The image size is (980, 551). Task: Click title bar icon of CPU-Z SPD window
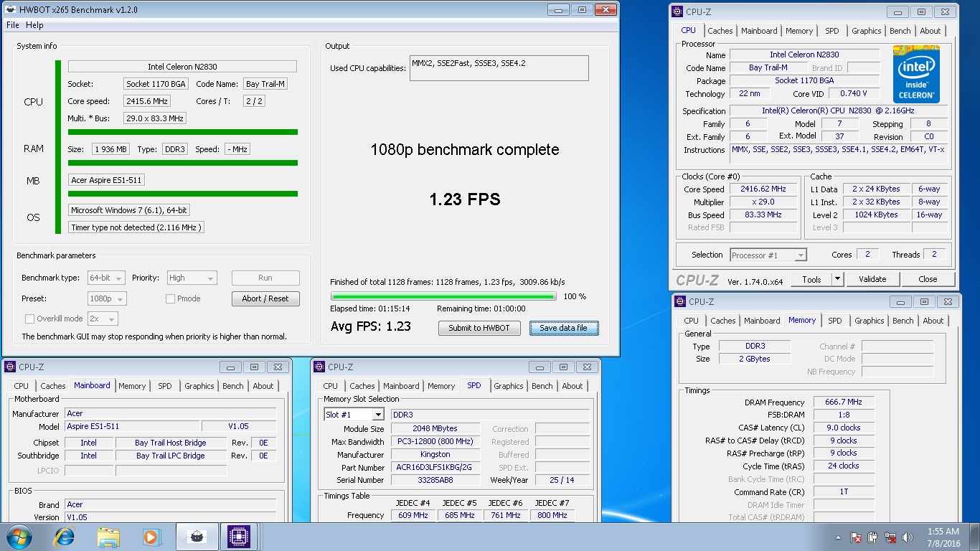pos(319,367)
